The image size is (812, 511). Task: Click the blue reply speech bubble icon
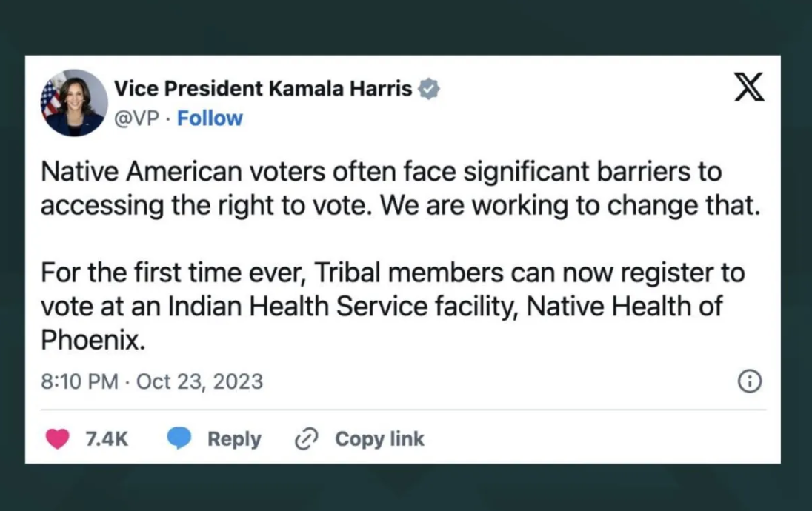pos(179,438)
